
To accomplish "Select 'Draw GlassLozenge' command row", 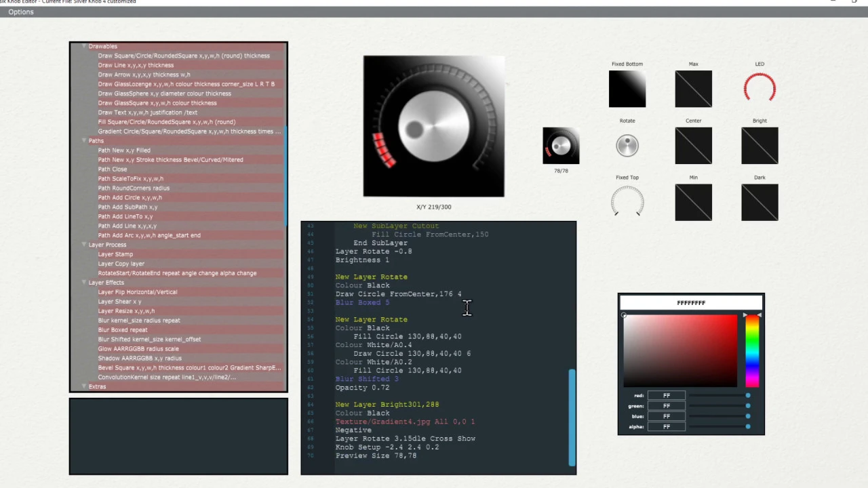I will [x=186, y=84].
